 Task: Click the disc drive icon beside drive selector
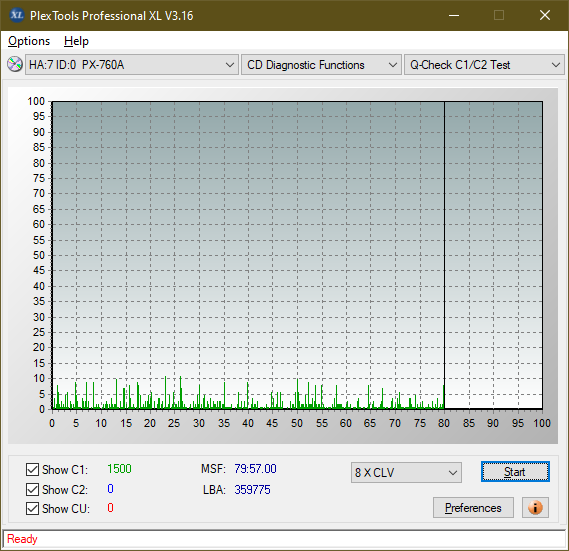pyautogui.click(x=15, y=64)
